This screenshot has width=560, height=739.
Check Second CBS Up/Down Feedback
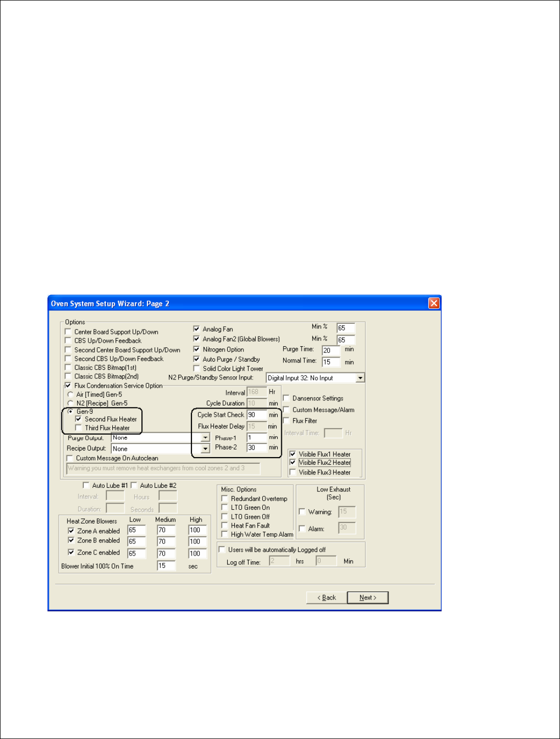click(x=68, y=359)
